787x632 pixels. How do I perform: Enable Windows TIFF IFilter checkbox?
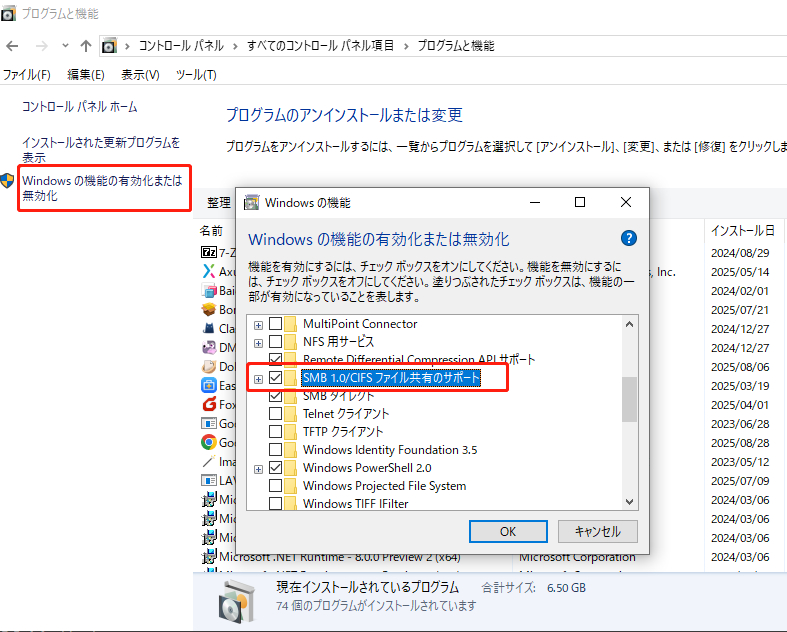pos(276,503)
